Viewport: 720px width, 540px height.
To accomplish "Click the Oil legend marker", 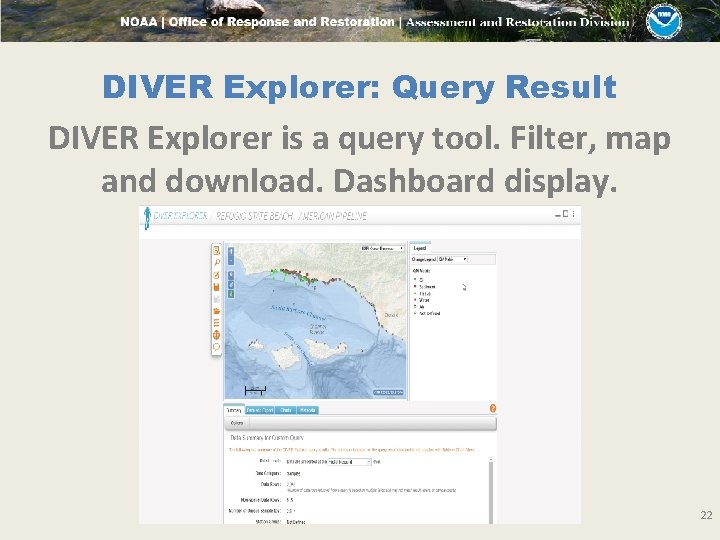I will (x=416, y=280).
